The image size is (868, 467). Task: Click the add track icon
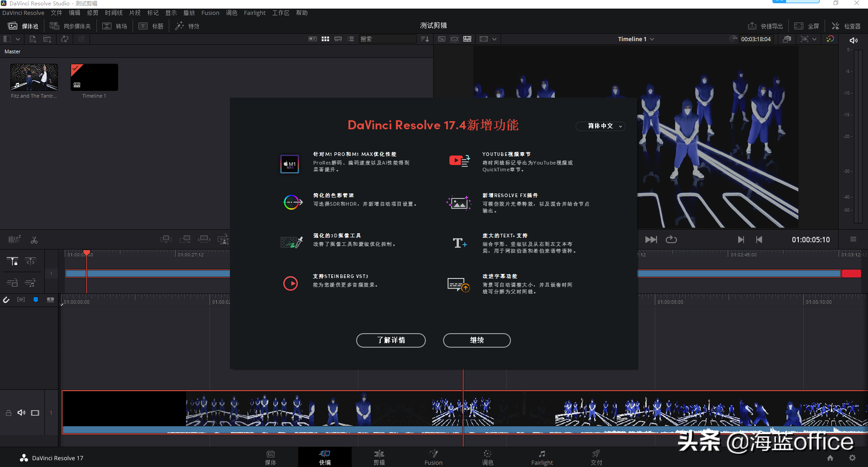click(x=50, y=300)
